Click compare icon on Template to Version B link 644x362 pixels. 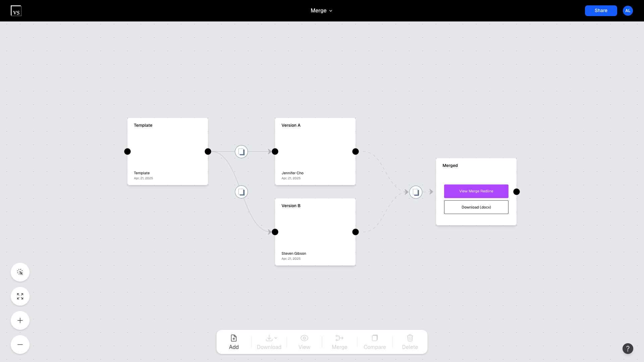(241, 192)
